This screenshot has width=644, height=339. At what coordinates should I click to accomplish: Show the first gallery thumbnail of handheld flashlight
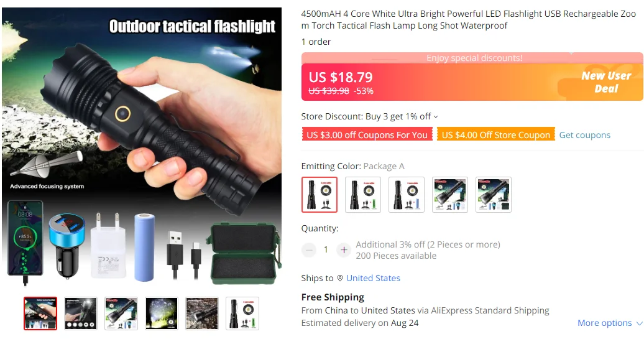click(x=40, y=313)
